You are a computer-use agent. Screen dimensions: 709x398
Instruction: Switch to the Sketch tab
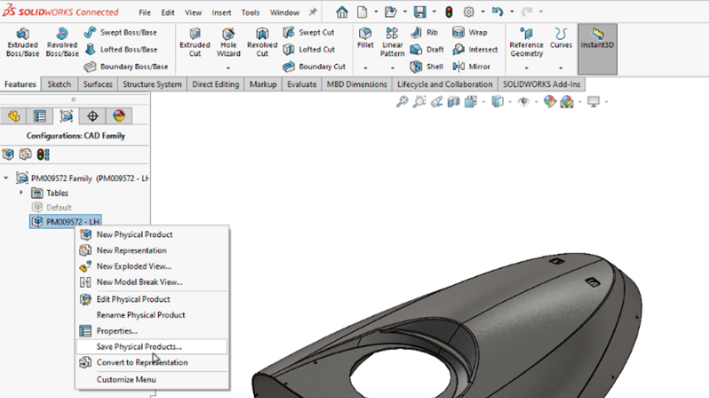pos(59,84)
